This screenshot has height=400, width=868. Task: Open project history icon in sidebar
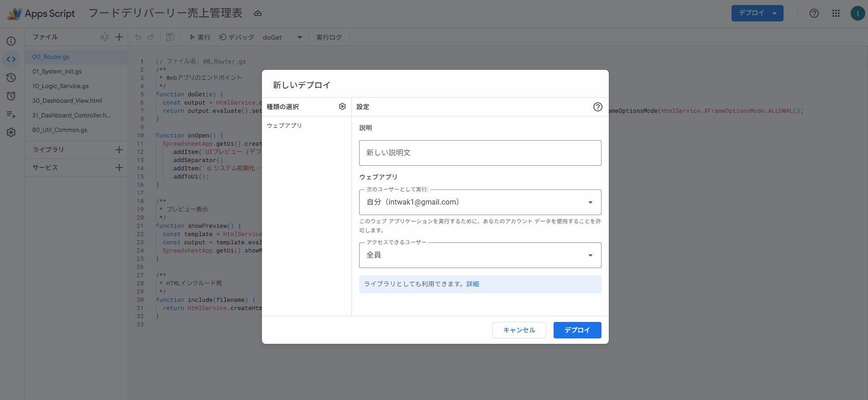pyautogui.click(x=11, y=78)
